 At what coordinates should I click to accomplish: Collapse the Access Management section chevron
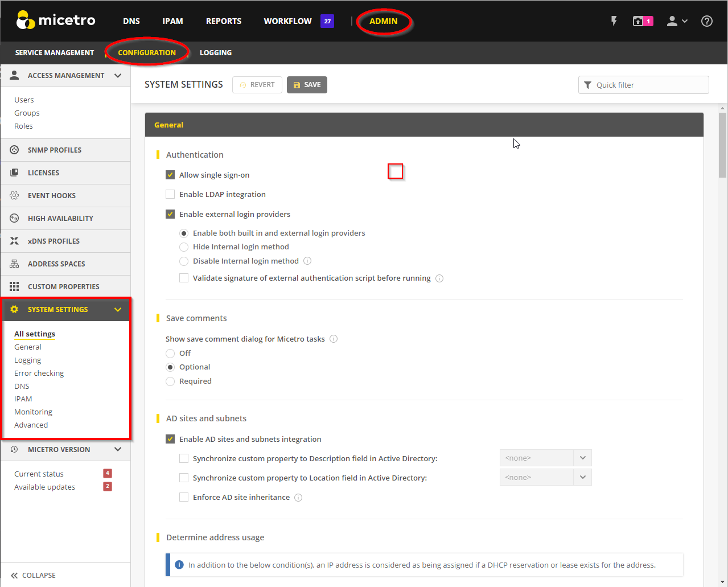click(x=118, y=75)
